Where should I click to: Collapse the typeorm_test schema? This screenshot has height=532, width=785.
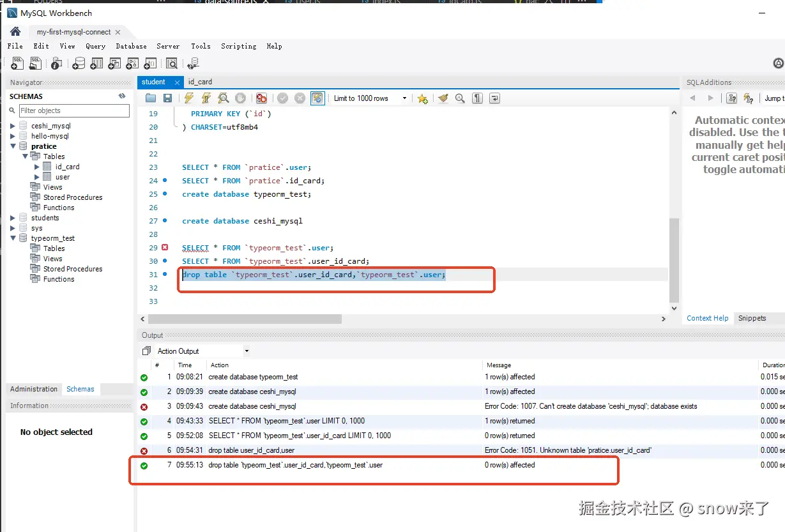pos(13,238)
